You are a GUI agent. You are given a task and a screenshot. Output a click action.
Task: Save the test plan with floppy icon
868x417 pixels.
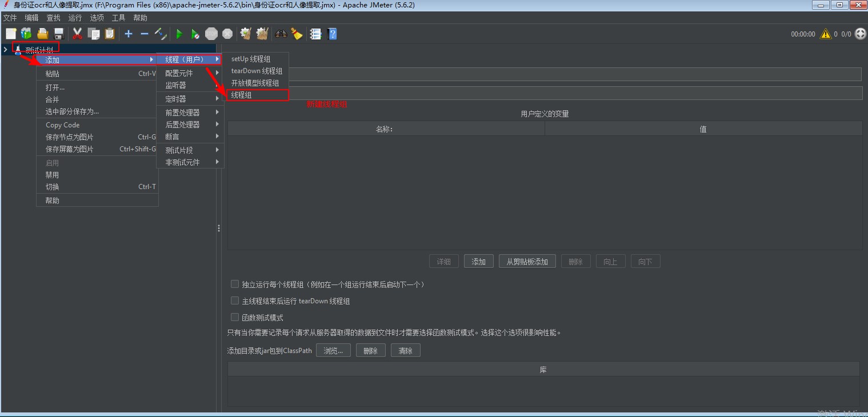[x=58, y=34]
